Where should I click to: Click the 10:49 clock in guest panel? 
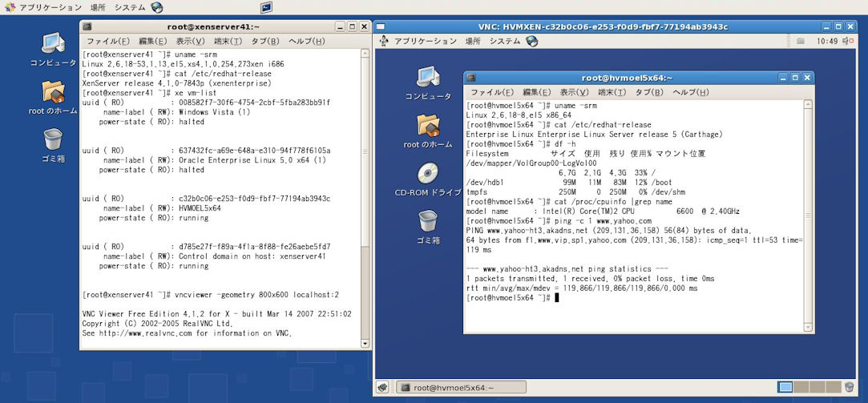pyautogui.click(x=826, y=41)
